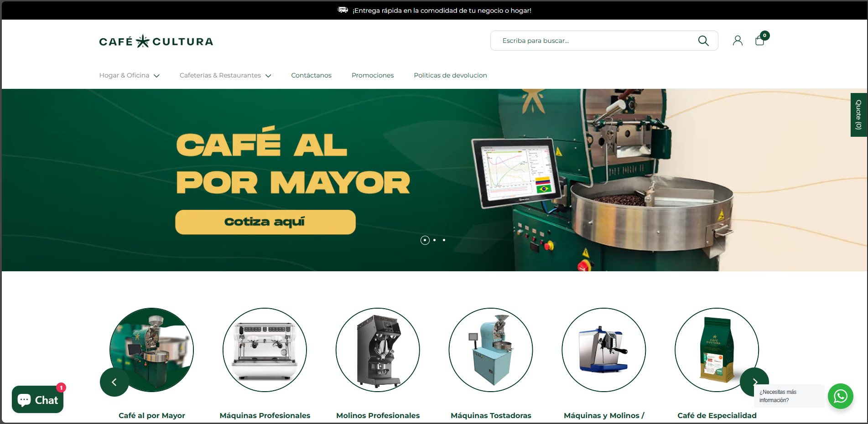Viewport: 868px width, 424px height.
Task: Open the Máquinas Tostadoras category thumbnail
Action: click(491, 350)
